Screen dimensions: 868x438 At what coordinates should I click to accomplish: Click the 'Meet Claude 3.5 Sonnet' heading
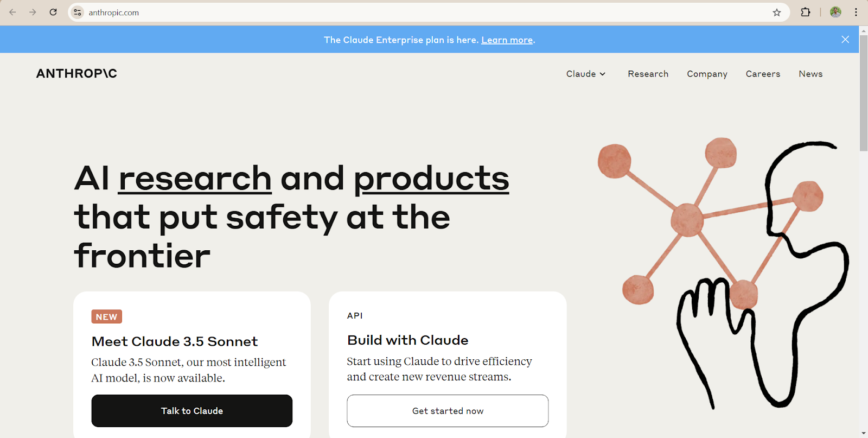point(175,341)
